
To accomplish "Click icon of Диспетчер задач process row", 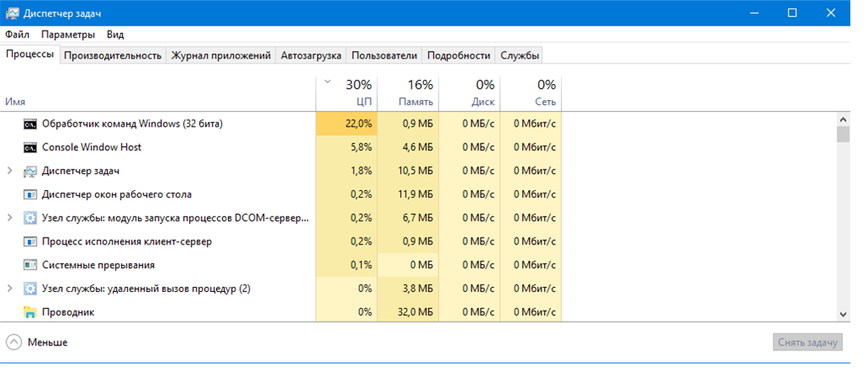I will [30, 171].
